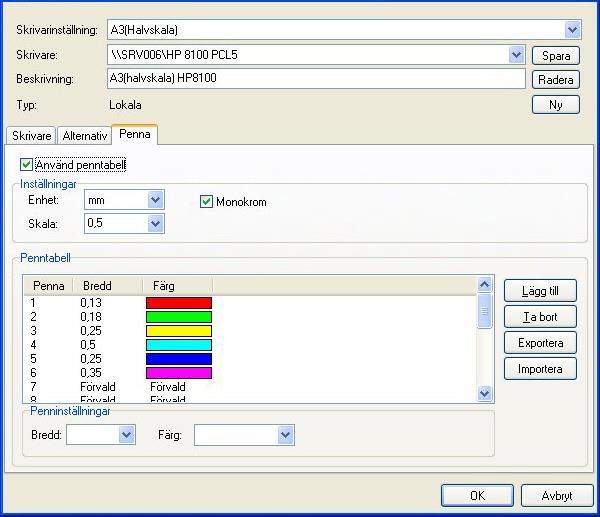
Task: Switch to the Alternativ tab
Action: coord(85,135)
